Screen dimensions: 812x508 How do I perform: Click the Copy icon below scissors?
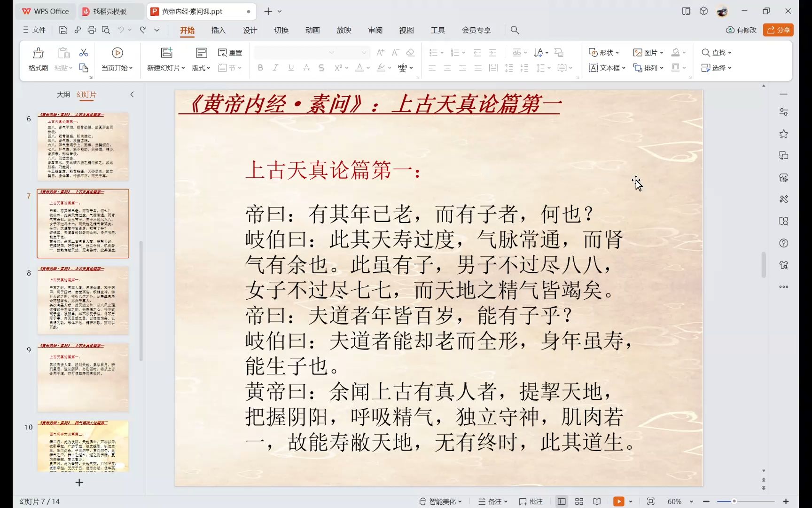[84, 68]
